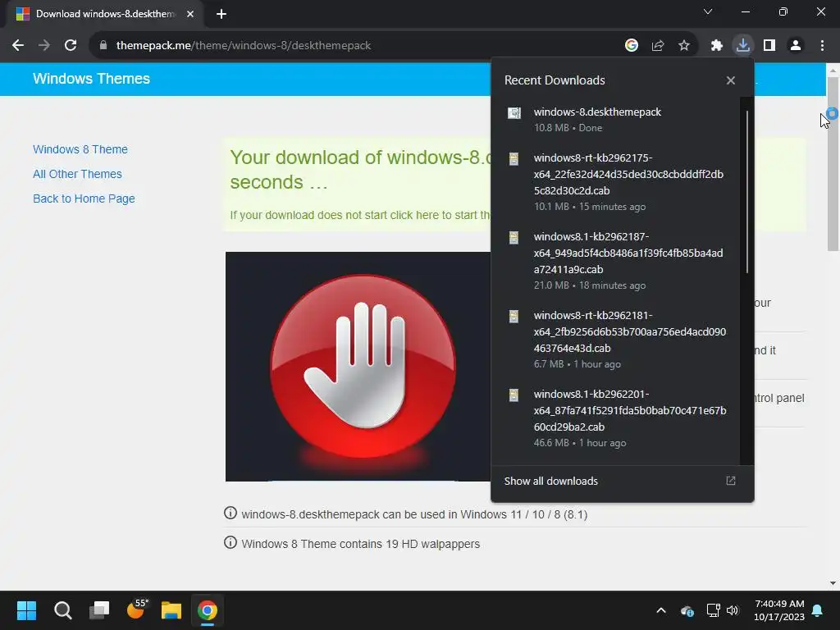This screenshot has height=630, width=840.
Task: Click the kb2962181 cab file icon
Action: pyautogui.click(x=514, y=317)
